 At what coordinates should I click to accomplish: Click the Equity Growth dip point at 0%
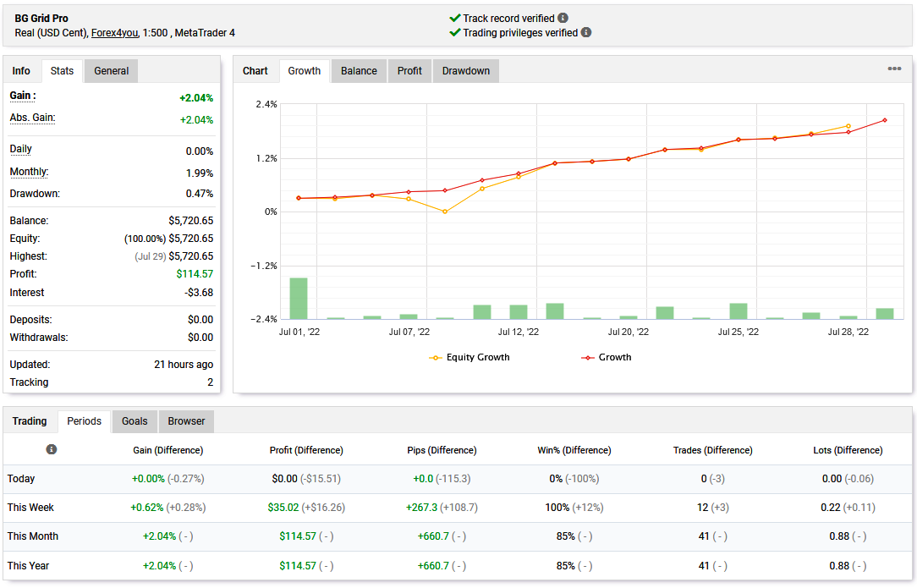coord(445,212)
